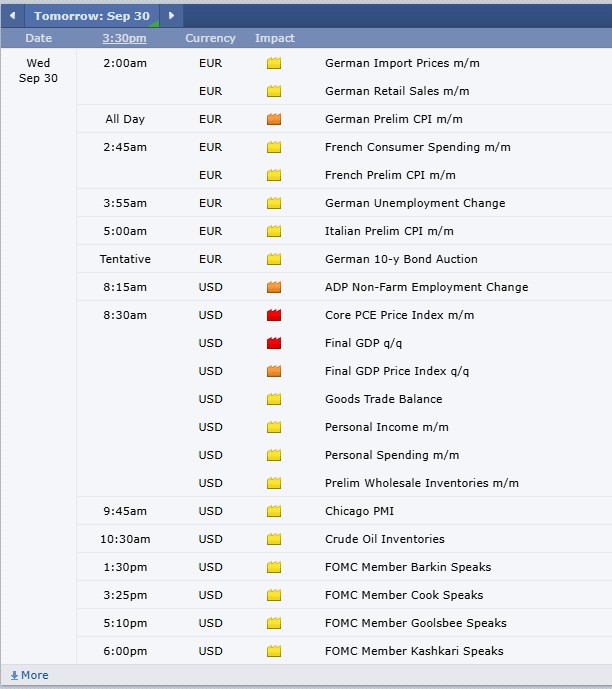
Task: Open ADP Non-Farm Employment Change event
Action: pos(427,287)
